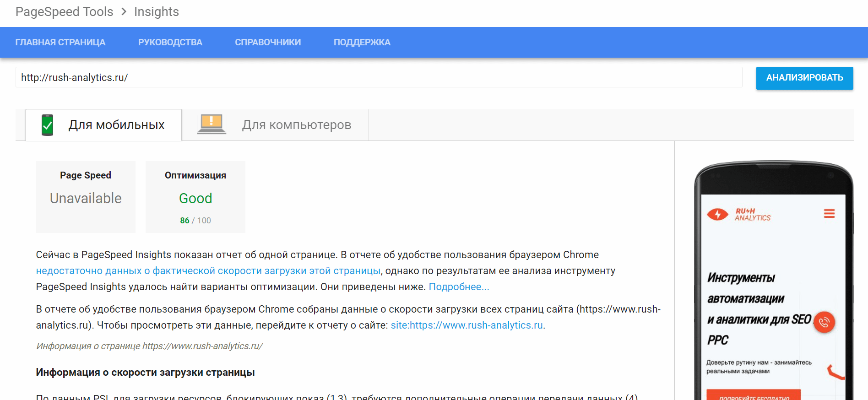Open the недостаточно данных о фактической скорости link
The height and width of the screenshot is (400, 868).
208,271
